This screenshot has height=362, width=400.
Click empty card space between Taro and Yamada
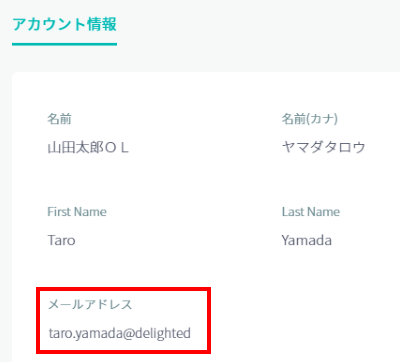click(178, 240)
